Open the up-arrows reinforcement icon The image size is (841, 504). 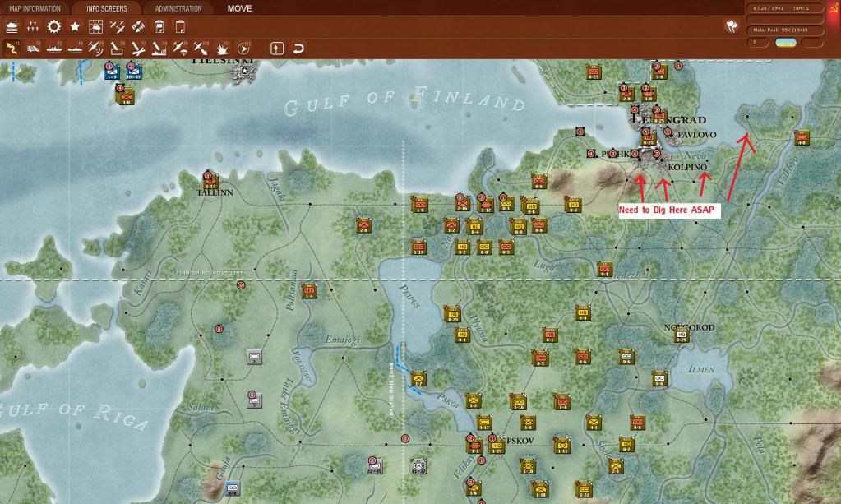tap(33, 27)
